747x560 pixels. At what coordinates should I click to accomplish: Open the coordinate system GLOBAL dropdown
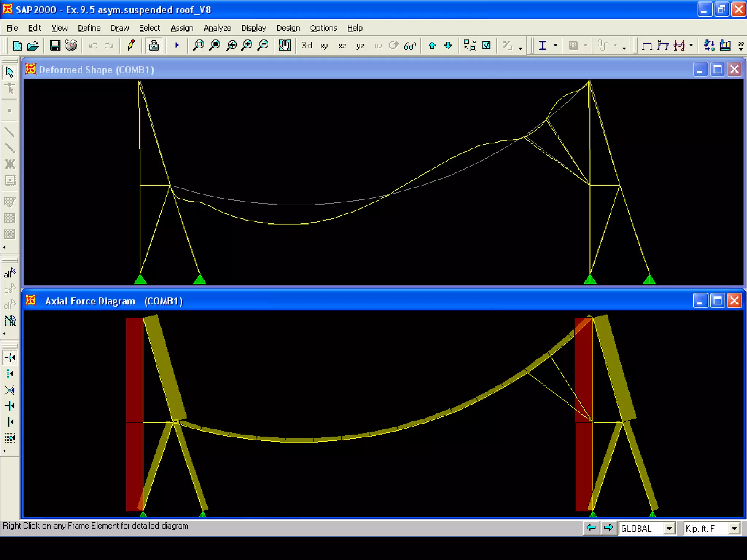pyautogui.click(x=669, y=528)
